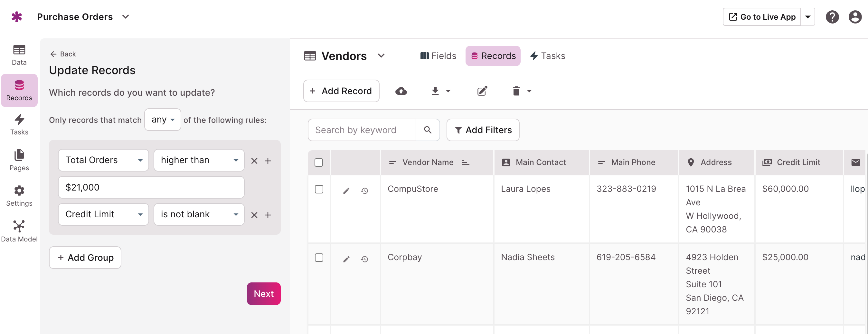Click the keyword search magnifier button

(x=427, y=130)
